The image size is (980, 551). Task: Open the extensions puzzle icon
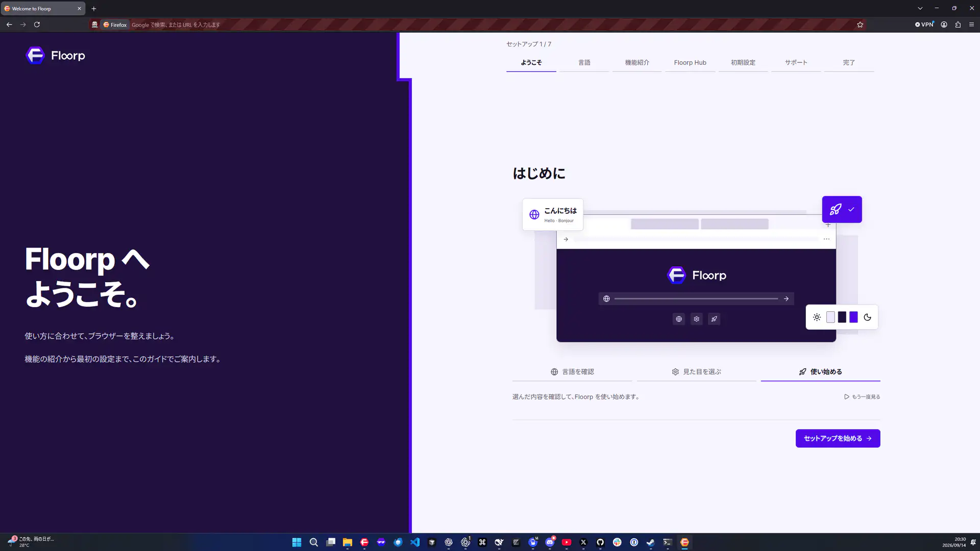pyautogui.click(x=958, y=24)
